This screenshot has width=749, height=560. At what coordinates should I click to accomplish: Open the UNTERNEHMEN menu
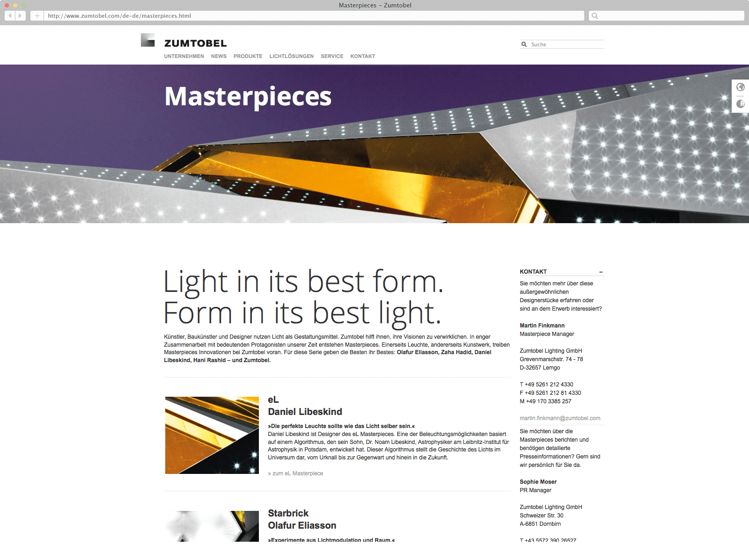point(184,56)
